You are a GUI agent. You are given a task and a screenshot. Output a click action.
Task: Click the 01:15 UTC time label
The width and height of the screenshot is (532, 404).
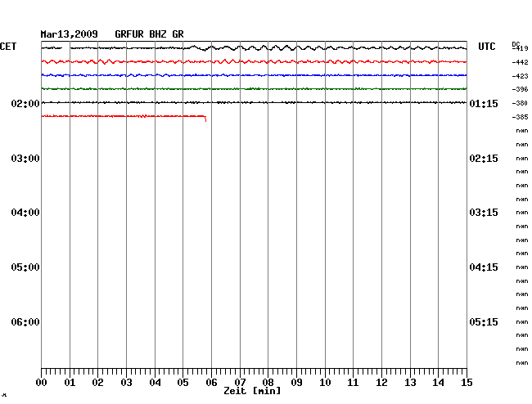pos(484,103)
